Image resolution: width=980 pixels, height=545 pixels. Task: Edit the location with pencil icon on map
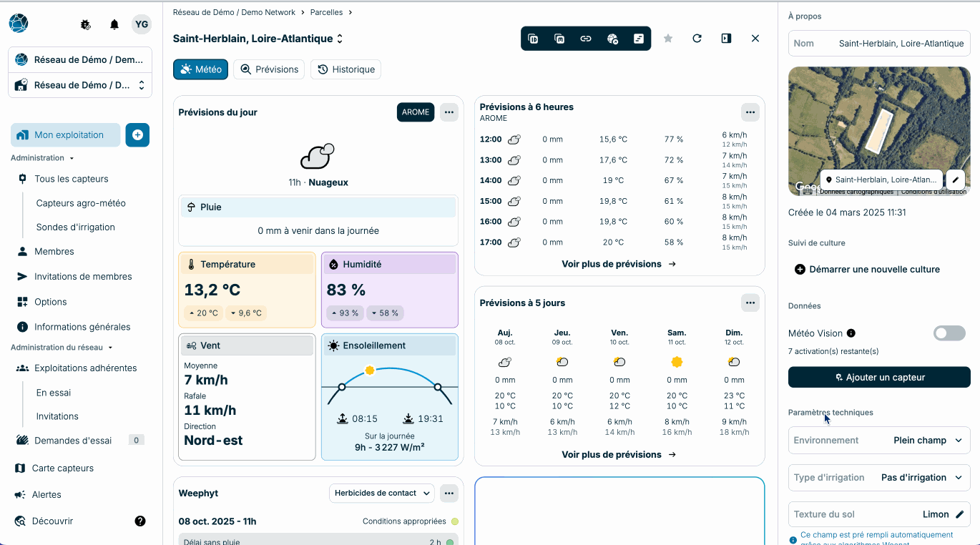coord(956,180)
